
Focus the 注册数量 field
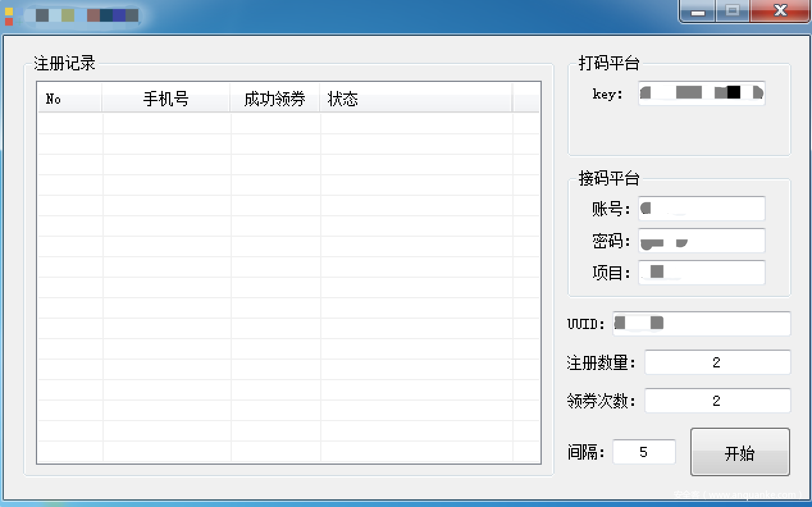click(717, 362)
